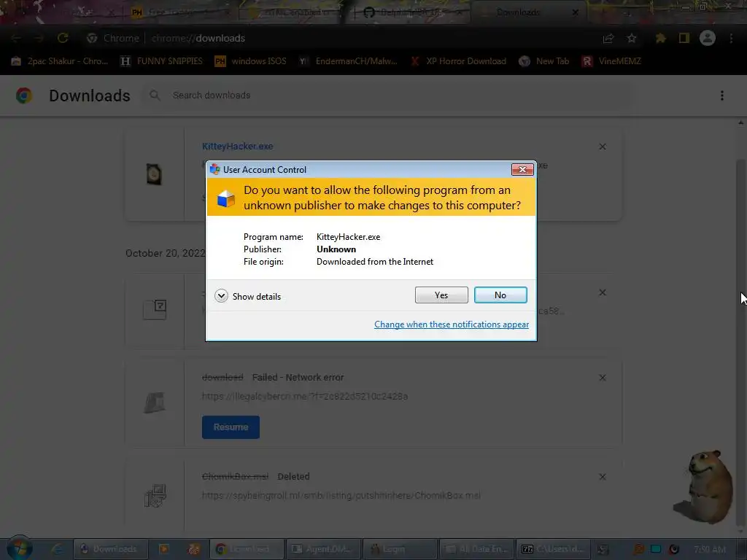Open Agent.DM... taskbar button
This screenshot has width=747, height=560.
[x=323, y=549]
